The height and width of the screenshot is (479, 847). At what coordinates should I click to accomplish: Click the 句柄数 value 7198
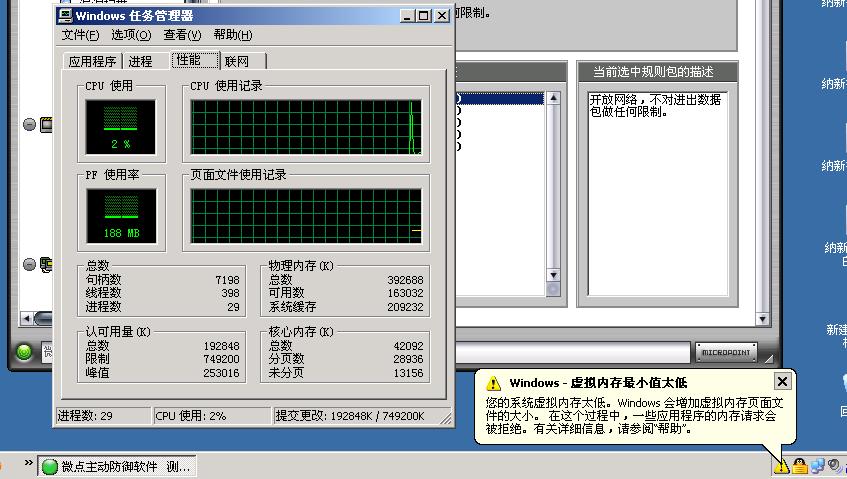(x=227, y=280)
